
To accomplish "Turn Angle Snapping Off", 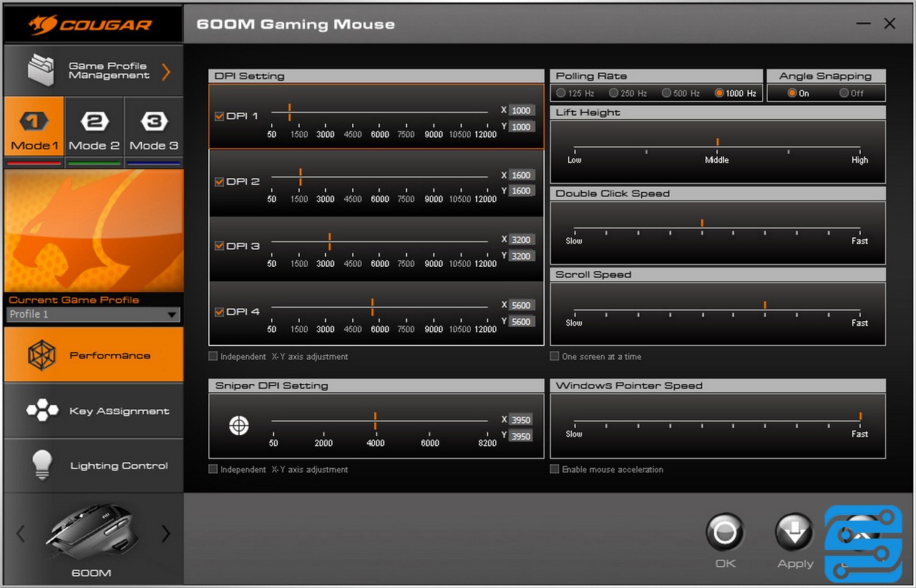I will (844, 93).
